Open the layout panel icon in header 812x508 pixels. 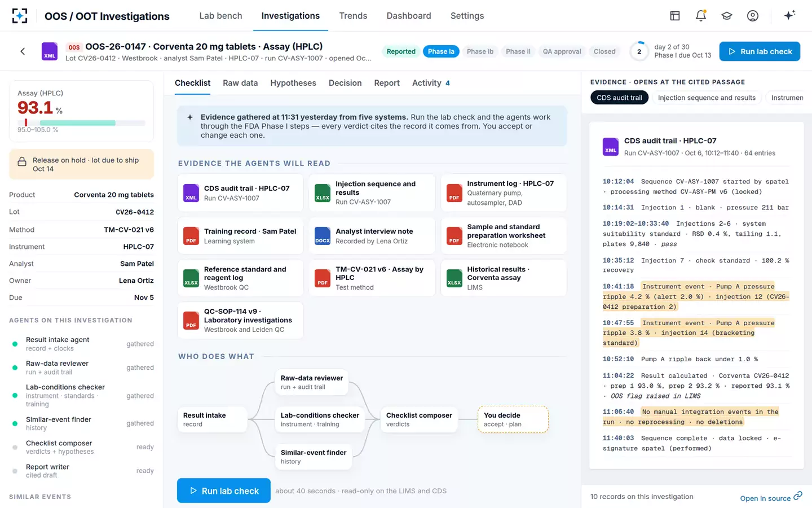tap(675, 16)
